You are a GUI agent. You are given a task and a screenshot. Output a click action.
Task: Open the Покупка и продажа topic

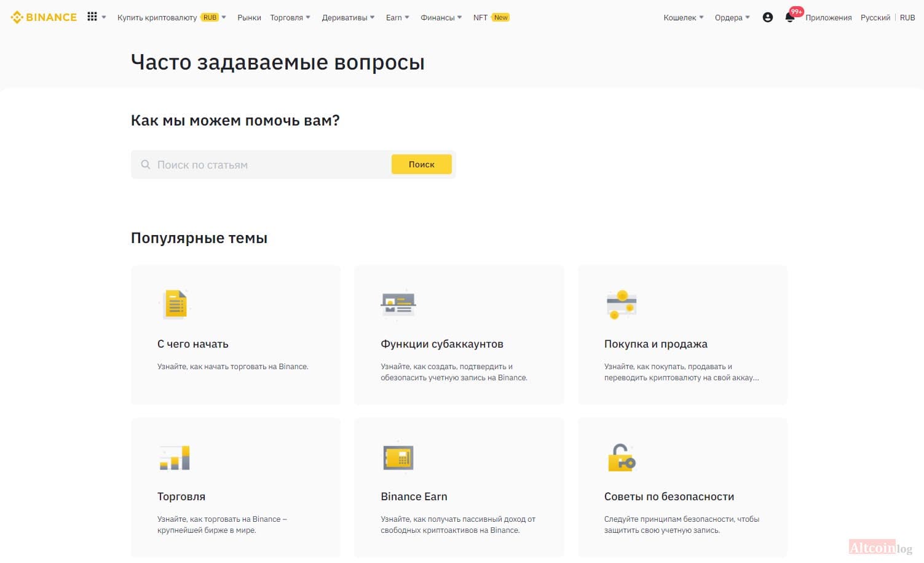tap(656, 344)
